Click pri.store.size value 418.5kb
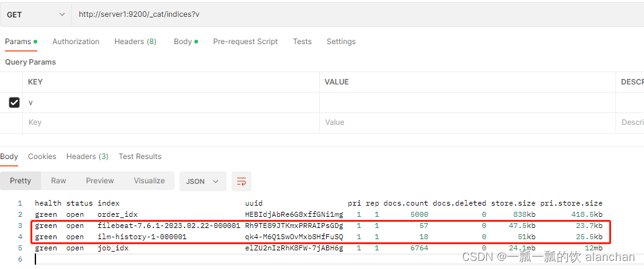Image resolution: width=644 pixels, height=269 pixels. pos(586,214)
